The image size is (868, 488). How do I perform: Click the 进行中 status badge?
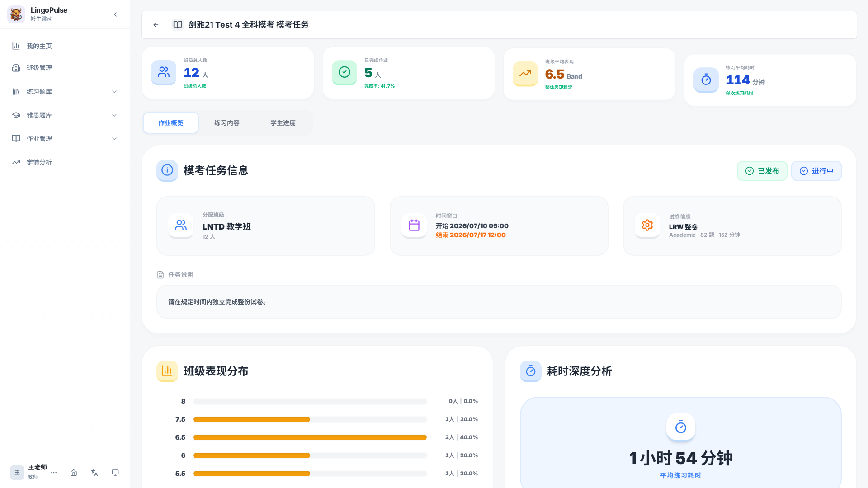pyautogui.click(x=816, y=171)
